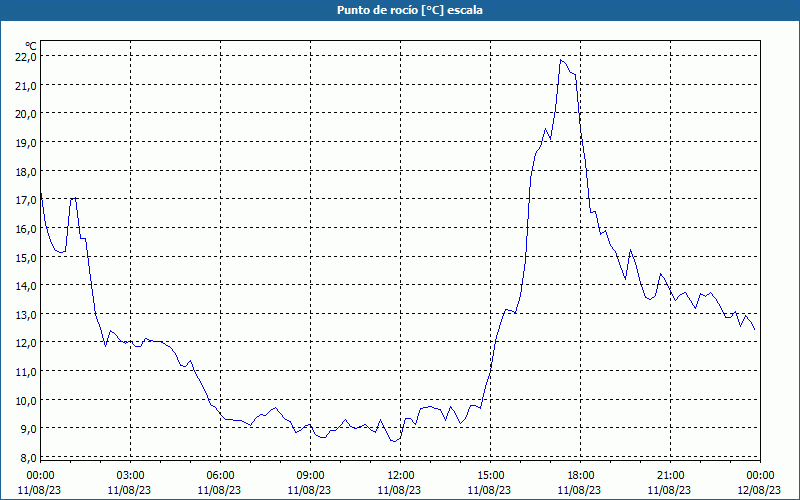This screenshot has height=500, width=800.
Task: Click the 17,0 y-axis label
Action: (26, 200)
